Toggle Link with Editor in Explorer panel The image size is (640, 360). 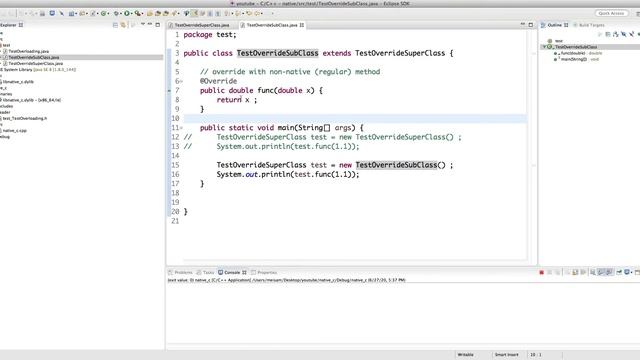click(123, 25)
